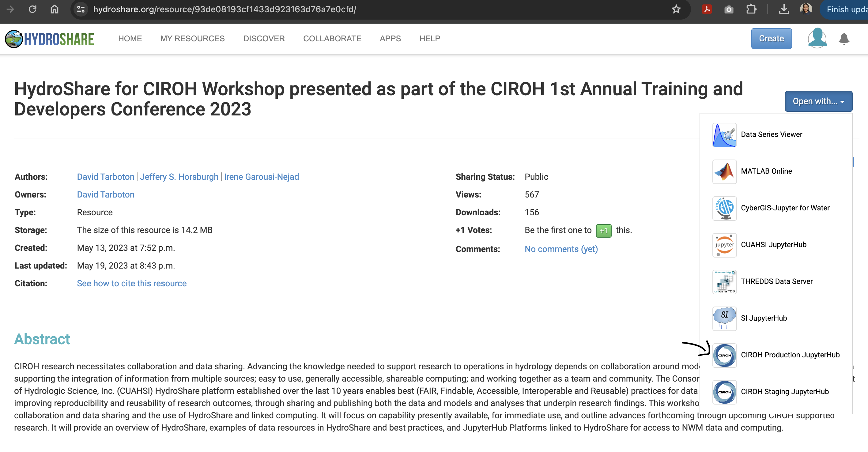The width and height of the screenshot is (868, 452).
Task: Click See how to cite this resource
Action: tap(131, 283)
